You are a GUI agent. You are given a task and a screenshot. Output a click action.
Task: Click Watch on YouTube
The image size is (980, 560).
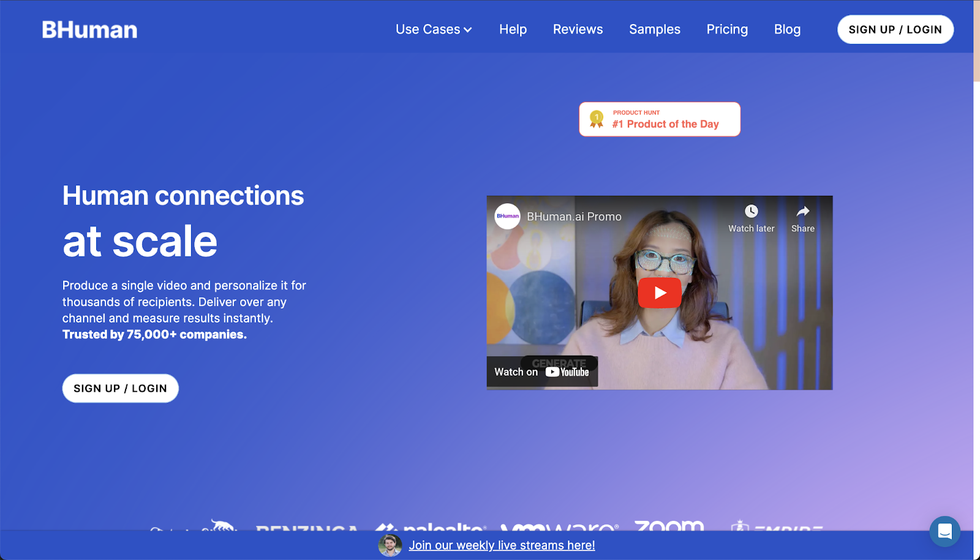click(x=542, y=371)
